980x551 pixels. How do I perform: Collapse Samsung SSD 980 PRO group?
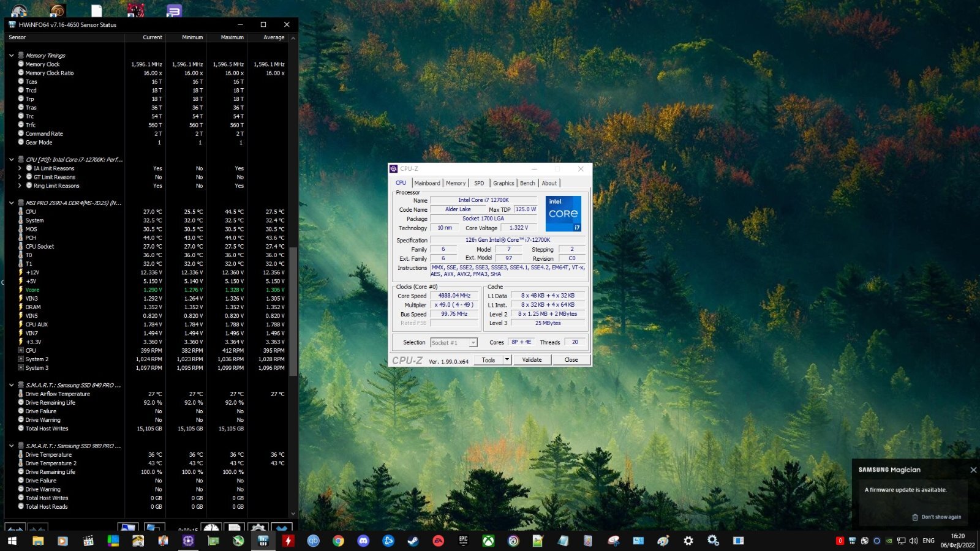11,446
